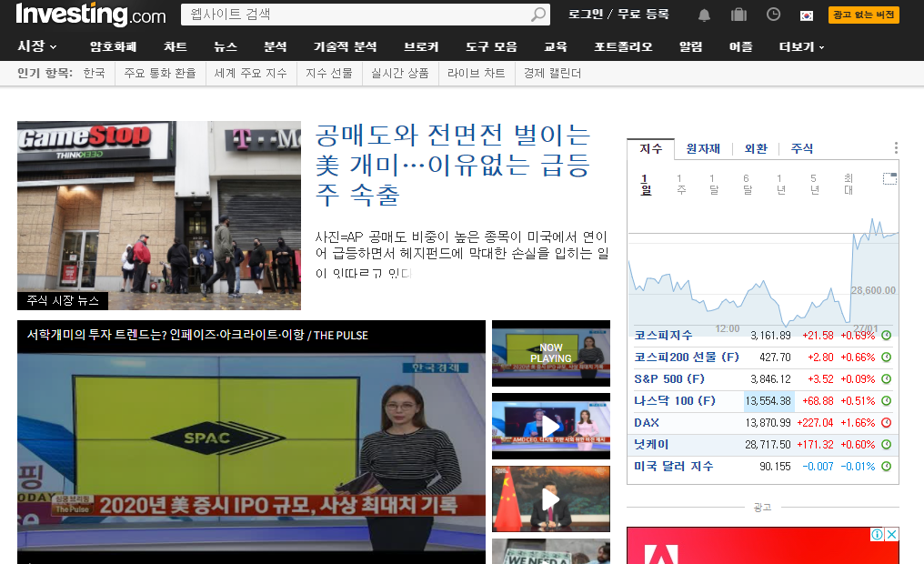924x564 pixels.
Task: Open the portfolio briefcase icon
Action: coord(738,15)
